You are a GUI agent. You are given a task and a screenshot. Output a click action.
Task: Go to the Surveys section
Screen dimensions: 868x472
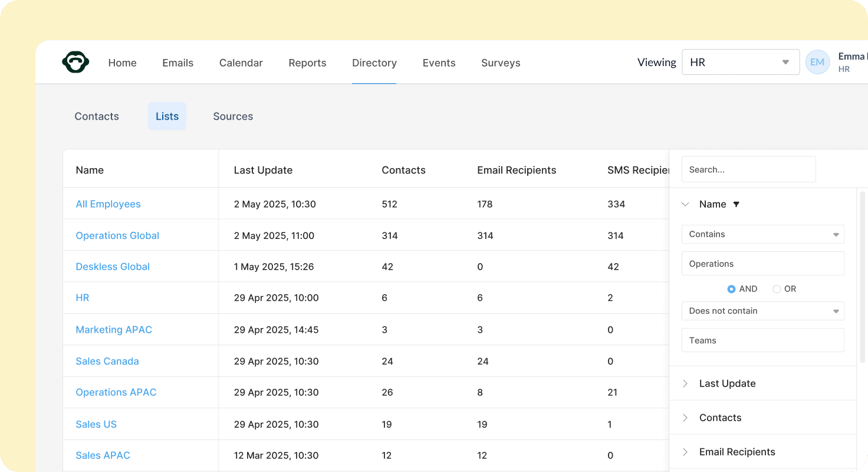(x=500, y=63)
